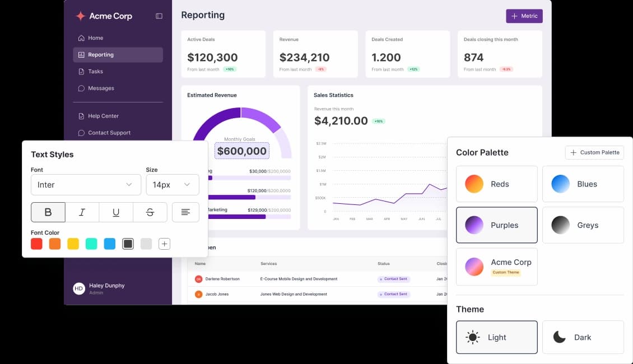The height and width of the screenshot is (364, 633).
Task: Choose the blue font color swatch
Action: point(110,244)
